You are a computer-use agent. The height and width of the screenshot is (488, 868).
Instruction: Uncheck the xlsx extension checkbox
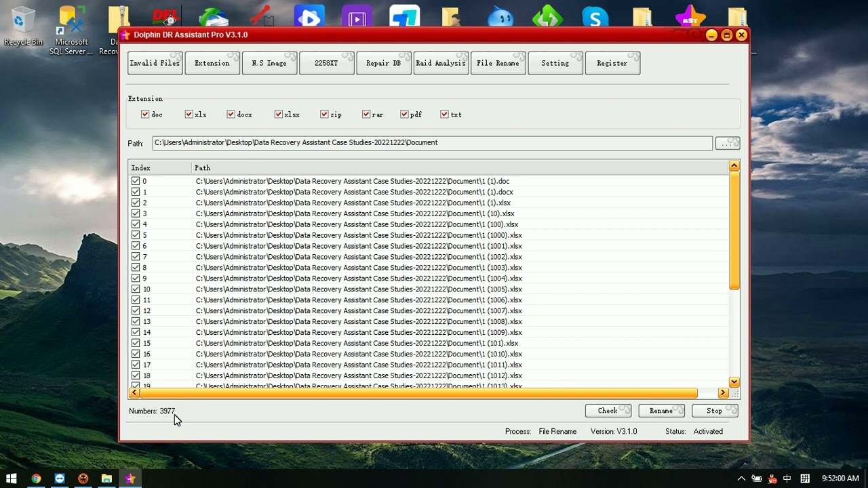click(278, 115)
